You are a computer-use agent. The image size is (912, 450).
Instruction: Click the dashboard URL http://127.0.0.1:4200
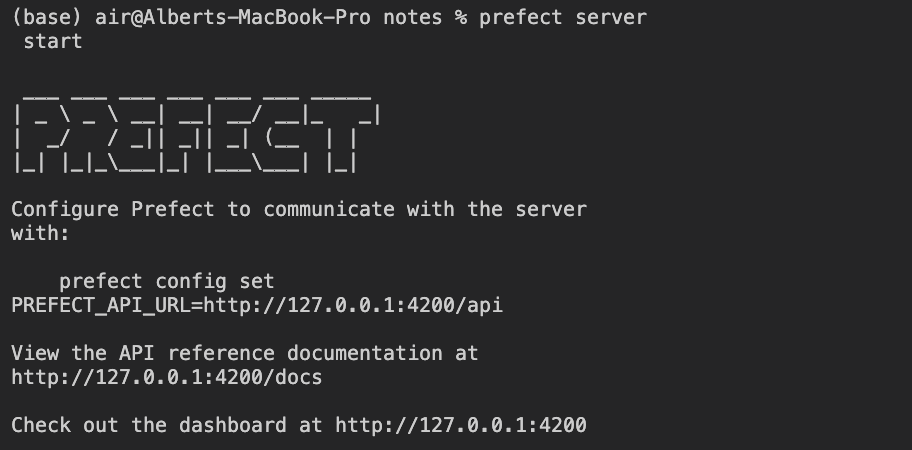pos(461,426)
